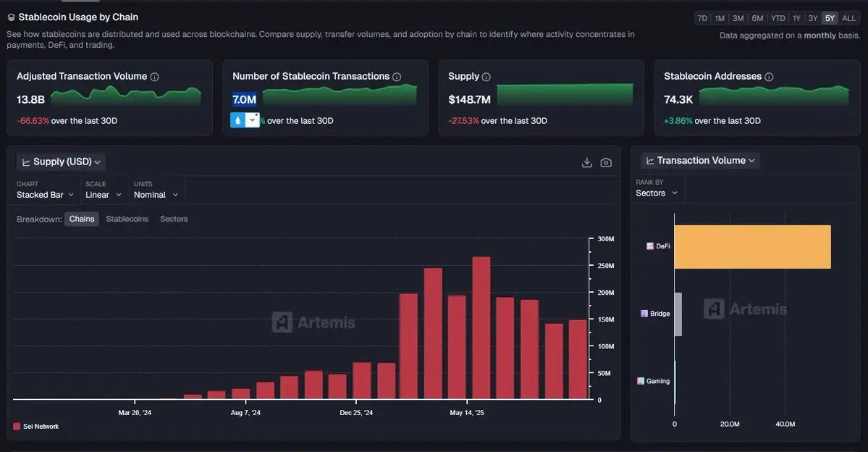Click info icon beside Adjusted Transaction Volume

point(154,77)
